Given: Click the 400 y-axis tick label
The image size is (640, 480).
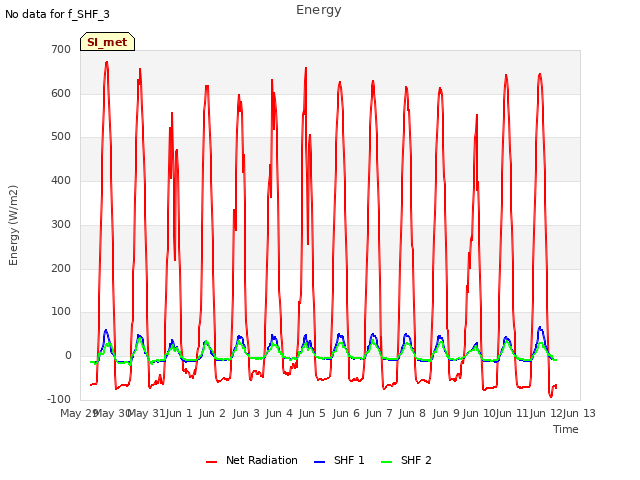Looking at the screenshot, I should [x=61, y=180].
